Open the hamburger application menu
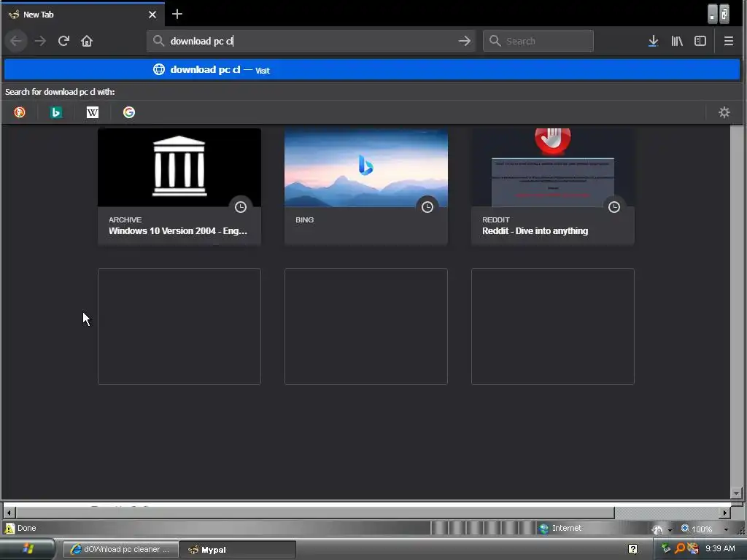The height and width of the screenshot is (560, 747). coord(729,41)
